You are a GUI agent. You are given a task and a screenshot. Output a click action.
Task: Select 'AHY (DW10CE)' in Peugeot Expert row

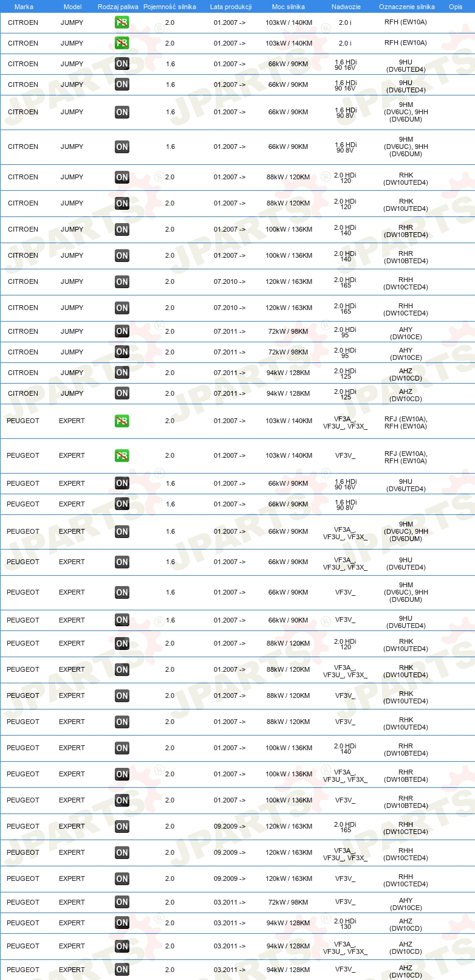coord(406,904)
